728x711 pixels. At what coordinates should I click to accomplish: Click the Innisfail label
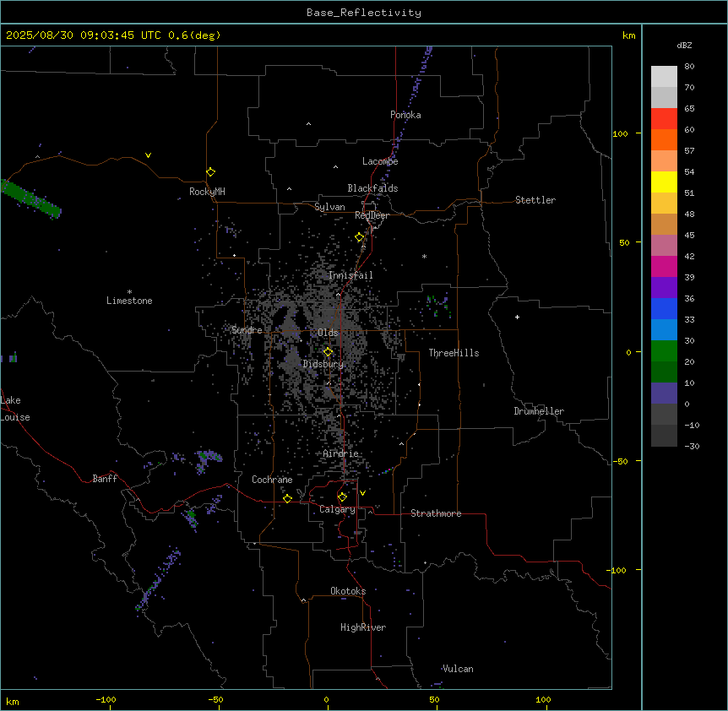pyautogui.click(x=350, y=275)
